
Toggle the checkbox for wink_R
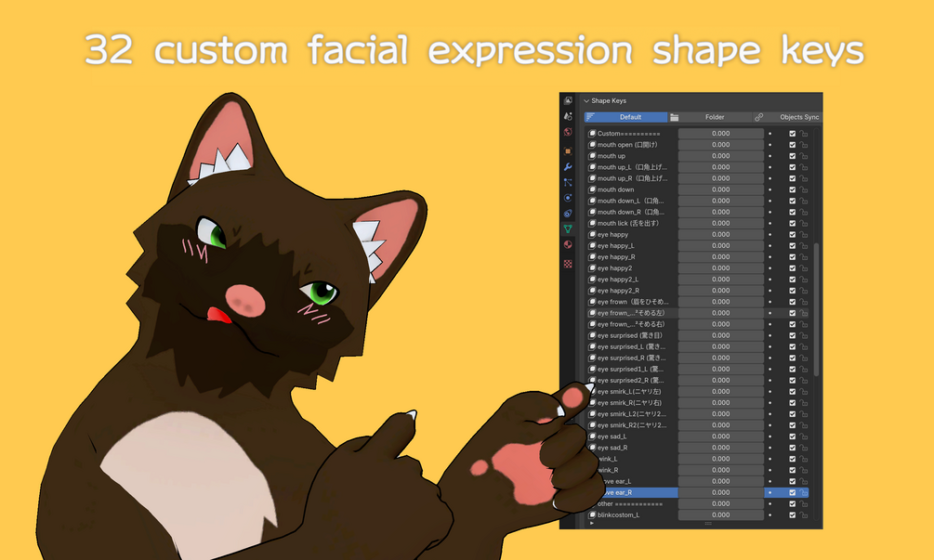point(792,470)
